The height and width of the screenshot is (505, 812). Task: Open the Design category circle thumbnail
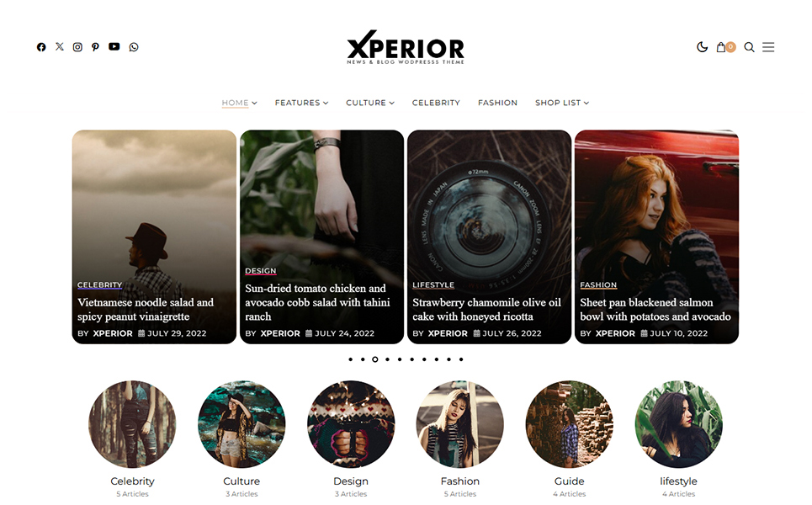pyautogui.click(x=351, y=424)
